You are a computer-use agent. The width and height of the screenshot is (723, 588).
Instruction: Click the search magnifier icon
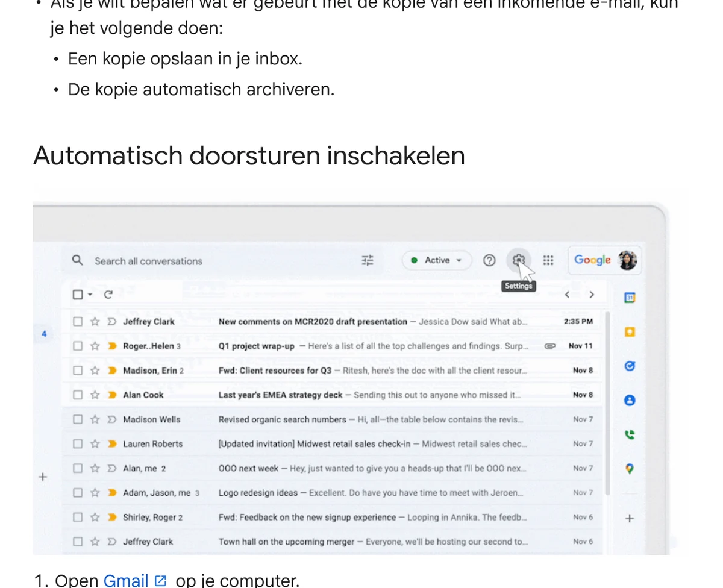coord(77,260)
